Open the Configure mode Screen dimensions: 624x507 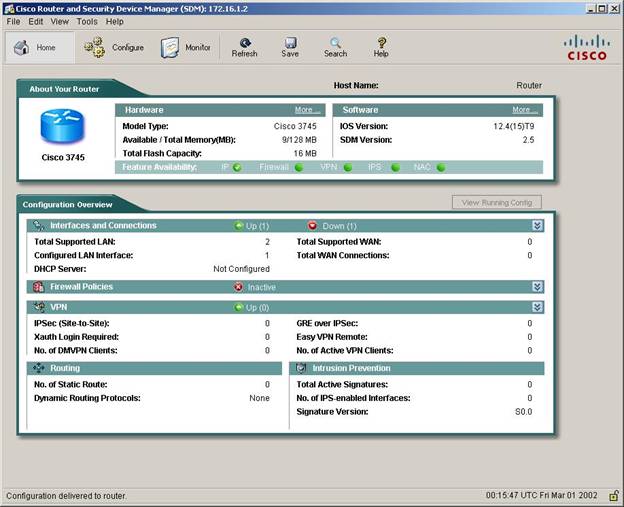(x=114, y=48)
